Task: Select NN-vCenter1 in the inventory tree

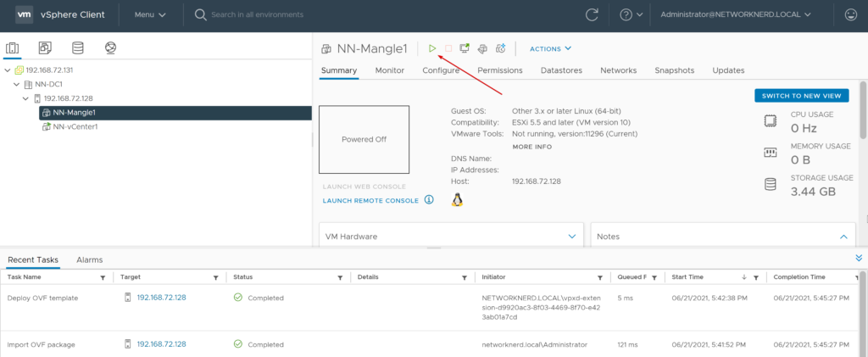Action: (75, 126)
